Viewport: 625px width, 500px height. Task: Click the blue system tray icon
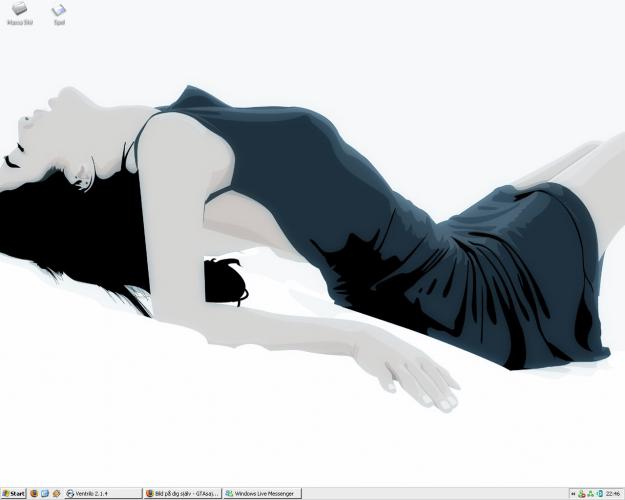pyautogui.click(x=599, y=494)
